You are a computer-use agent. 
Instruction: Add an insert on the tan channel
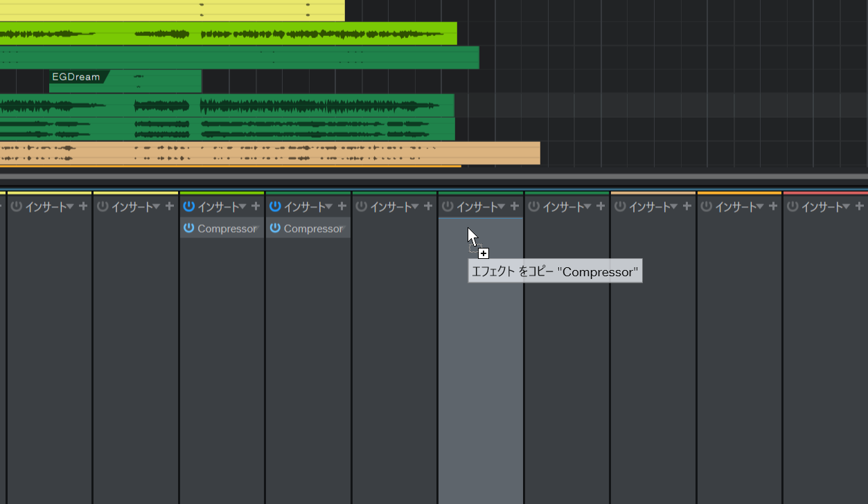(x=687, y=206)
